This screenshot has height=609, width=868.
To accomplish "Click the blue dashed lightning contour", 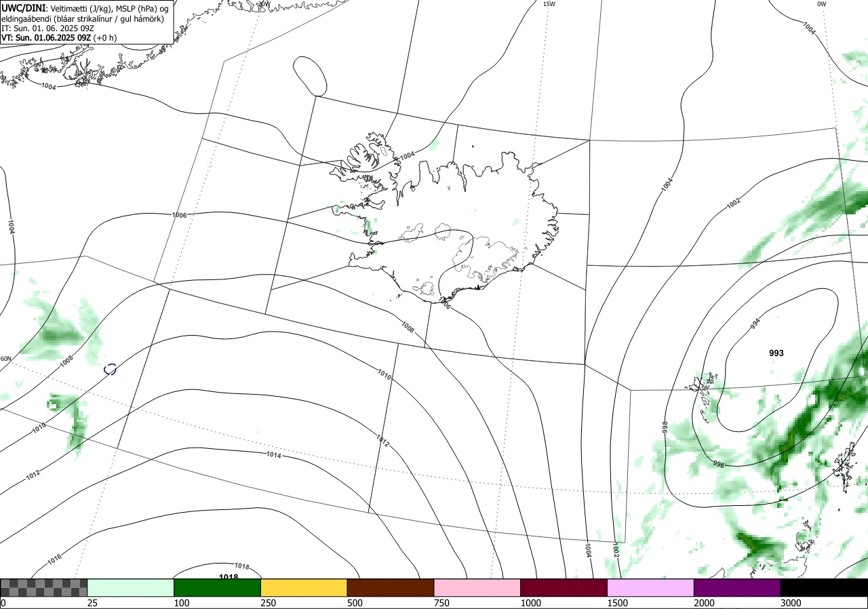I will point(110,369).
